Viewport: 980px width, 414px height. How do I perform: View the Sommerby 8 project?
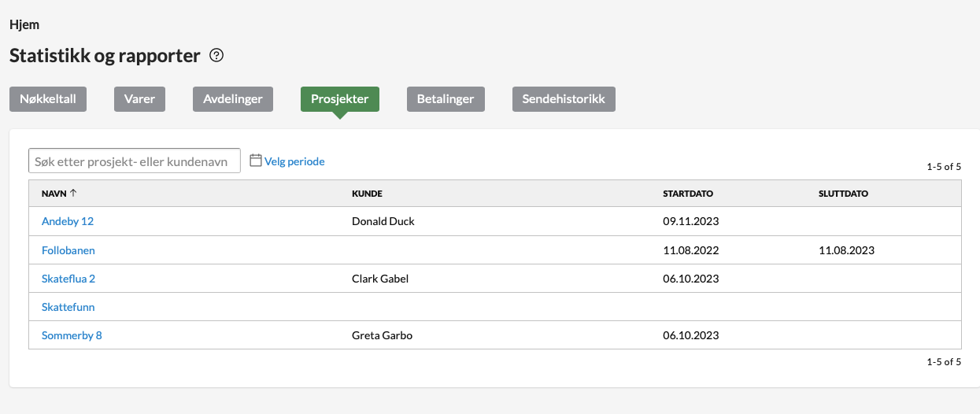pyautogui.click(x=72, y=335)
